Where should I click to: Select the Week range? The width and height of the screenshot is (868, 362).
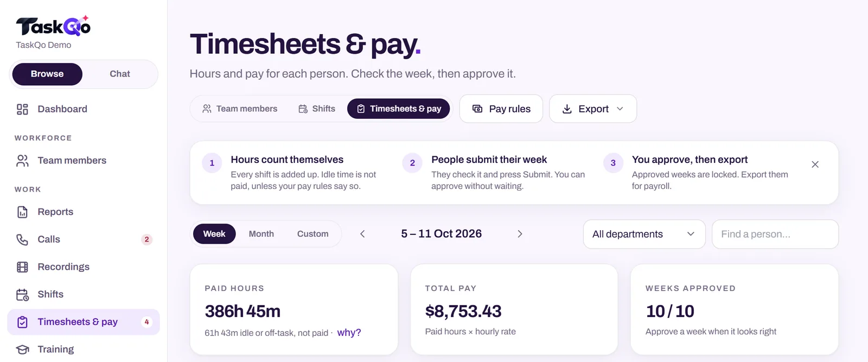214,234
